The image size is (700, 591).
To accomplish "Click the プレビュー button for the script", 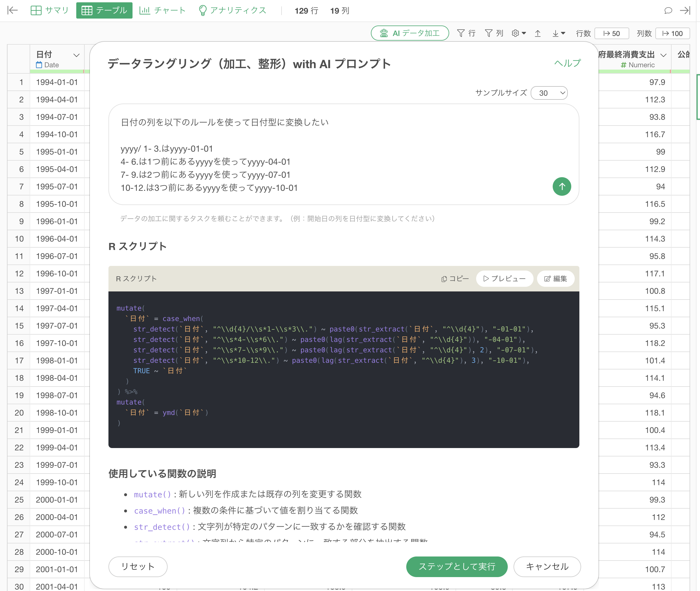I will coord(504,279).
